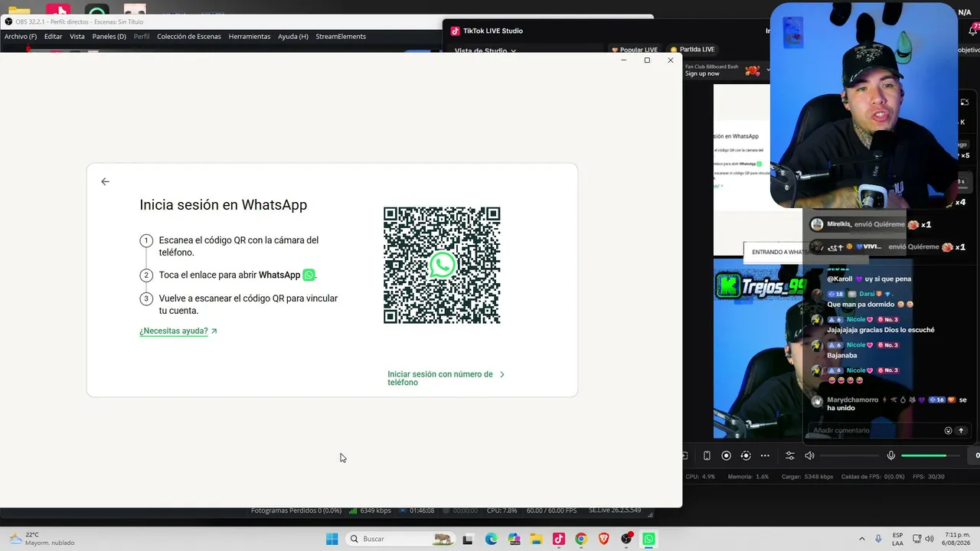The height and width of the screenshot is (551, 980).
Task: Open WhatsApp from taskbar
Action: (x=649, y=539)
